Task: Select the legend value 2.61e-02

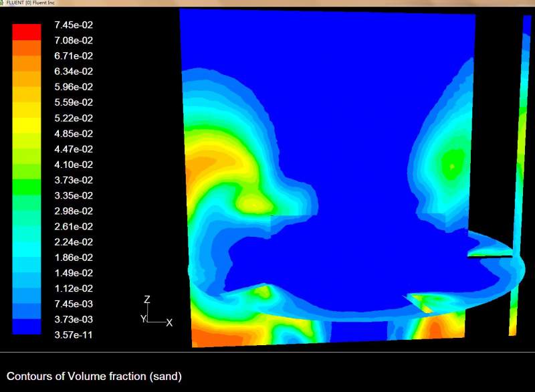Action: (74, 227)
